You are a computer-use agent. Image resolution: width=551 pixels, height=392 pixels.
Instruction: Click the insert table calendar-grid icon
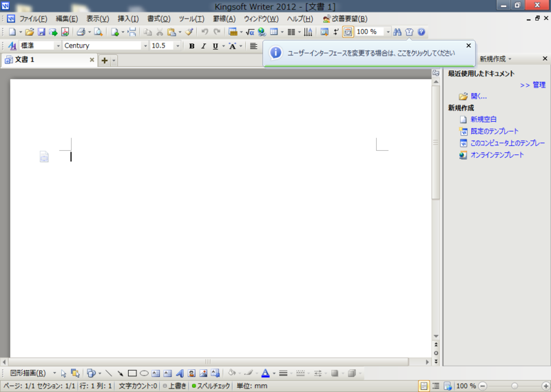click(273, 32)
